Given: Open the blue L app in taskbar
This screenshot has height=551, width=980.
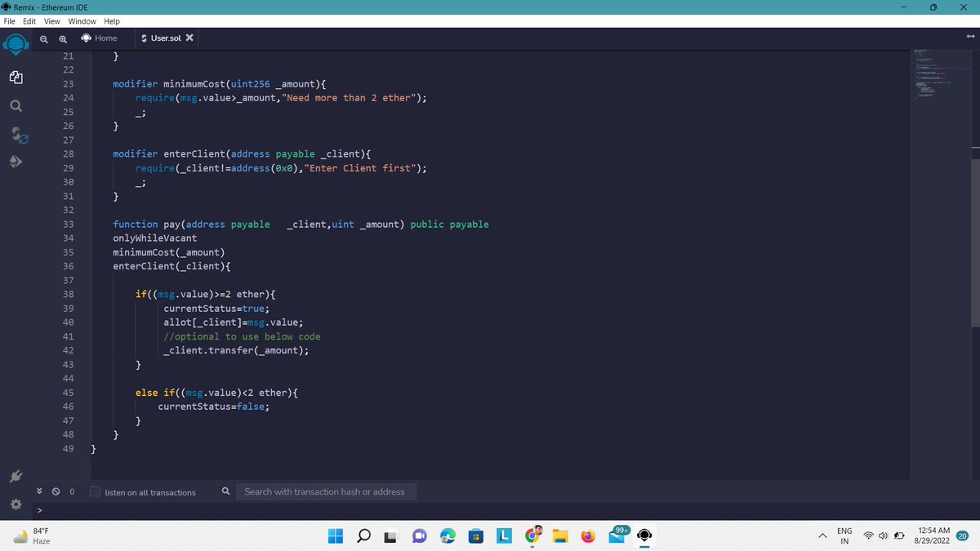Looking at the screenshot, I should point(505,536).
